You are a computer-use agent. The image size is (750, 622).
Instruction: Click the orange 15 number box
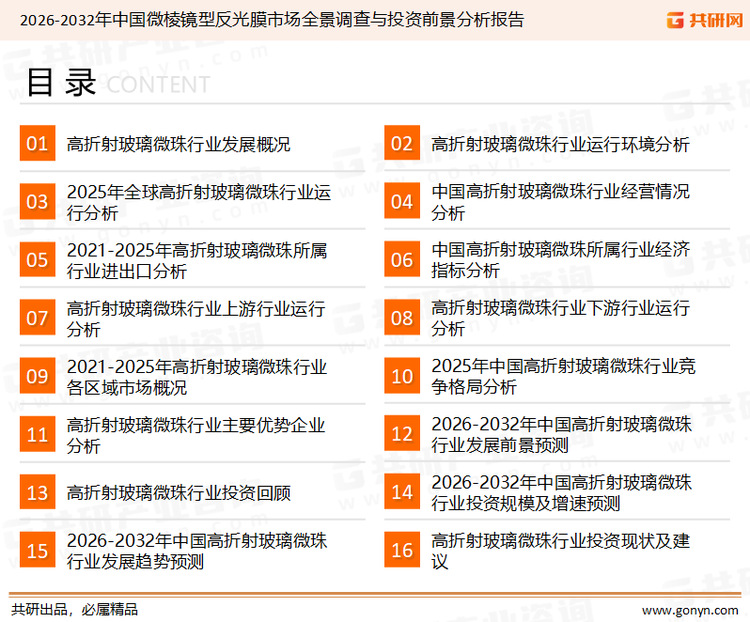pos(37,550)
